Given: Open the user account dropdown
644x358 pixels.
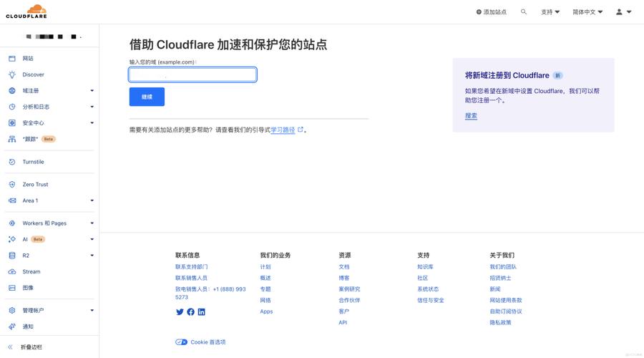Looking at the screenshot, I should pyautogui.click(x=623, y=12).
